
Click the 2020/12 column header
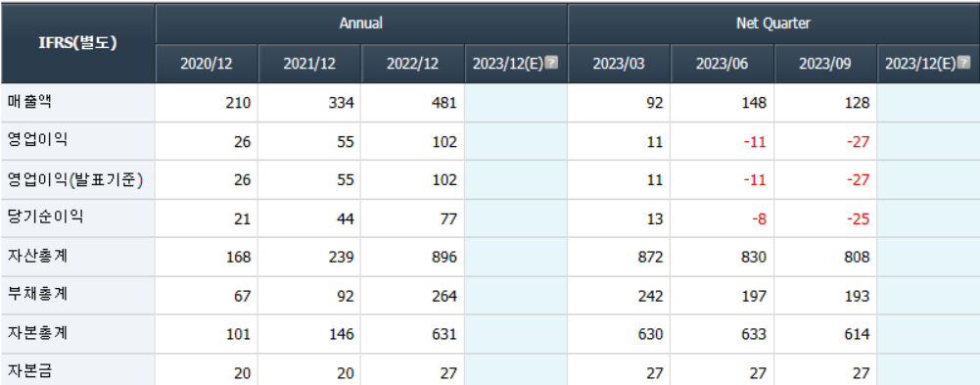(x=207, y=64)
